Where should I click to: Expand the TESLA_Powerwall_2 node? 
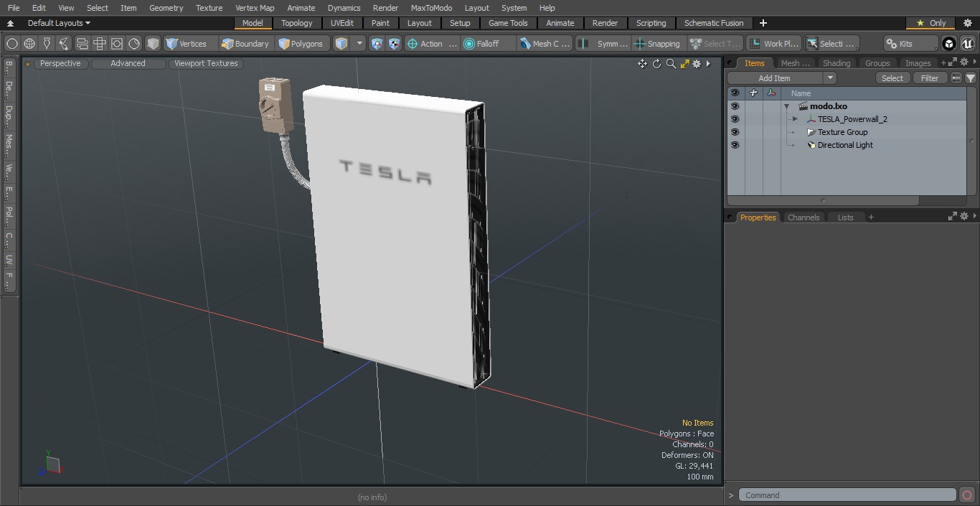795,119
